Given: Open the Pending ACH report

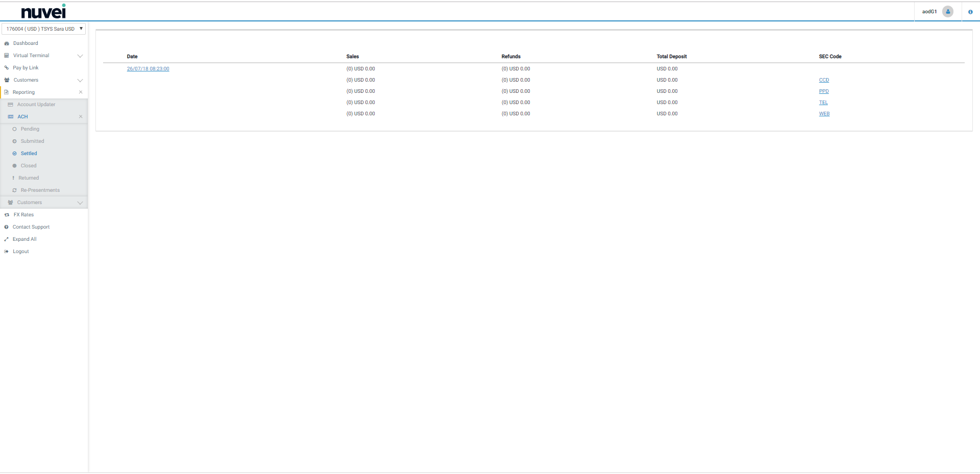Looking at the screenshot, I should pos(30,129).
